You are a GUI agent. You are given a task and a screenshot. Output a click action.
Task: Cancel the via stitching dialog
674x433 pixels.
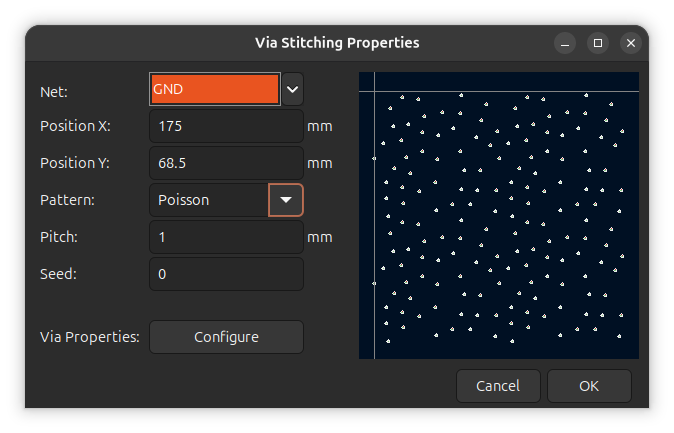(498, 386)
